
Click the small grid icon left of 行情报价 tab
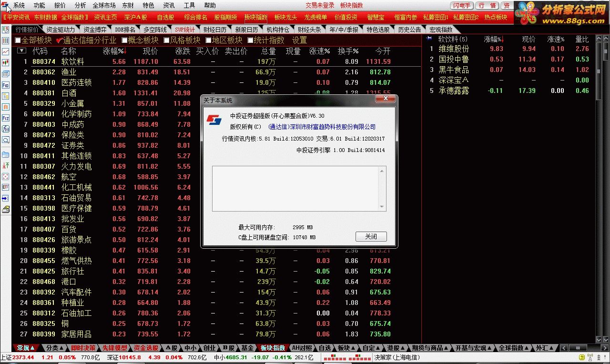click(6, 30)
